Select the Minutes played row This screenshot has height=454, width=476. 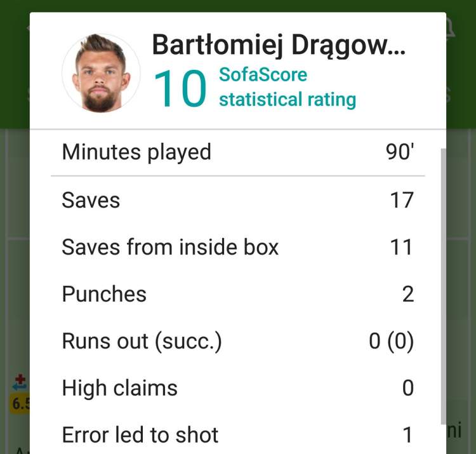tap(238, 152)
